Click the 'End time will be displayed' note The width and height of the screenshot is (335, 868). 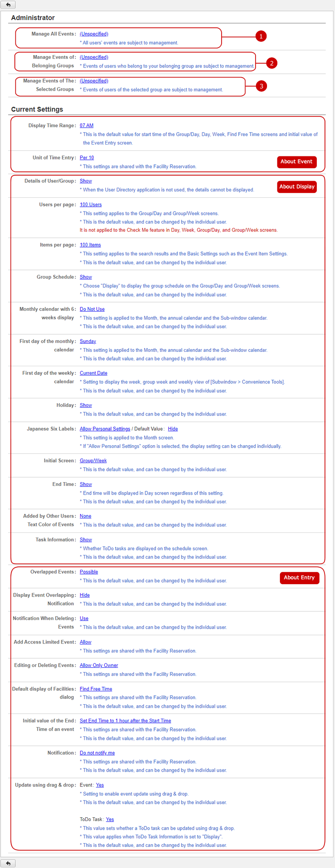(x=152, y=493)
